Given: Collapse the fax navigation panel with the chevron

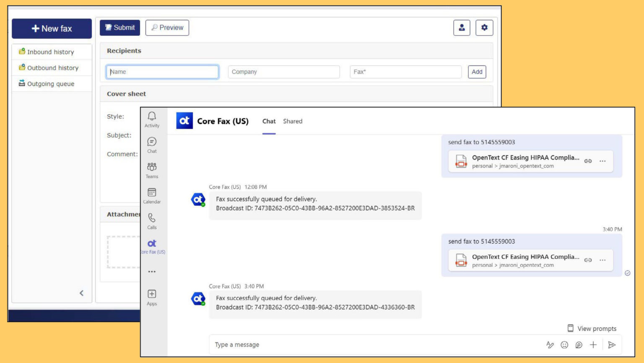Looking at the screenshot, I should (82, 293).
